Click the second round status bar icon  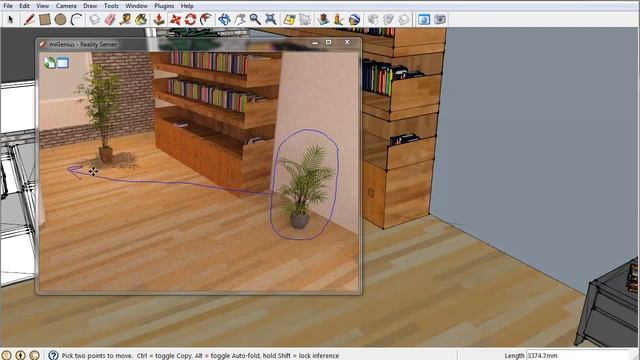[20, 356]
